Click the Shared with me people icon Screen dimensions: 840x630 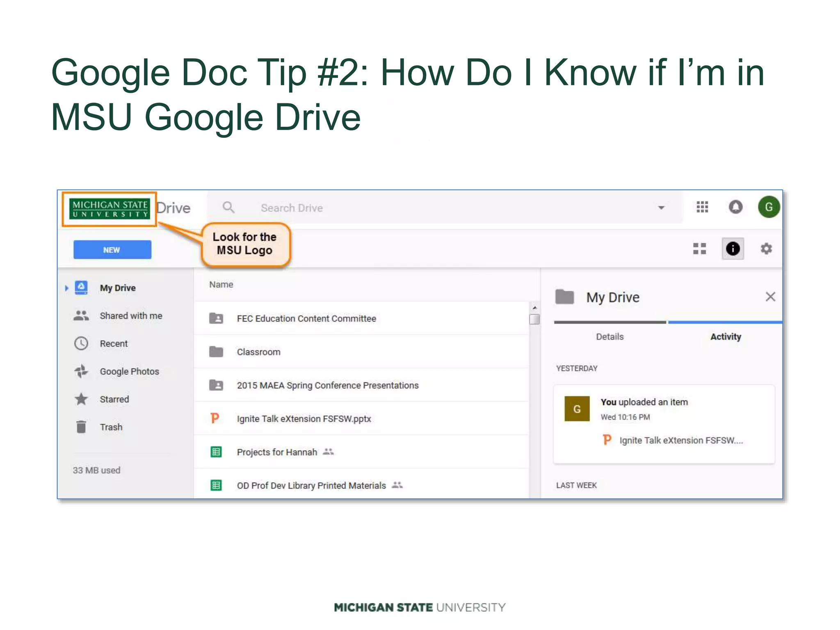tap(81, 315)
